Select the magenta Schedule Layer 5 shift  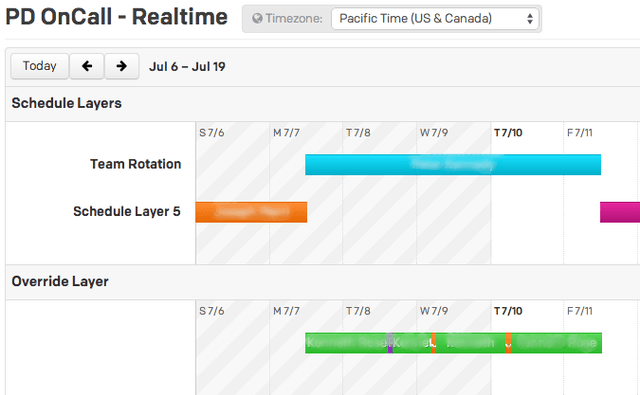click(x=620, y=212)
